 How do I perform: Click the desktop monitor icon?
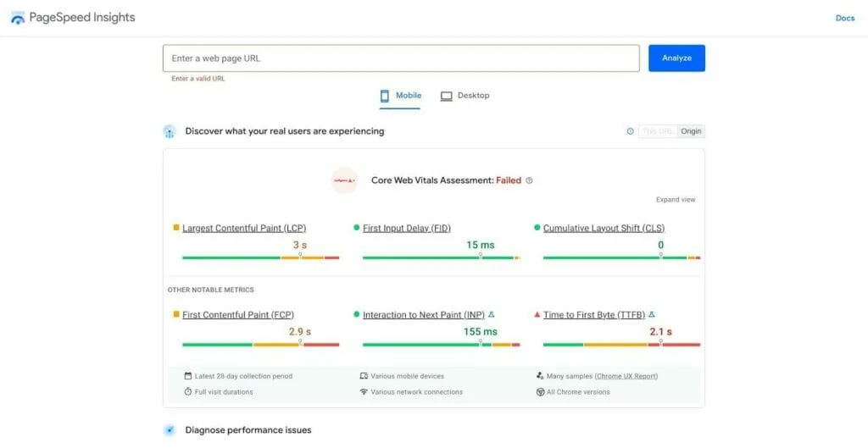(x=446, y=96)
